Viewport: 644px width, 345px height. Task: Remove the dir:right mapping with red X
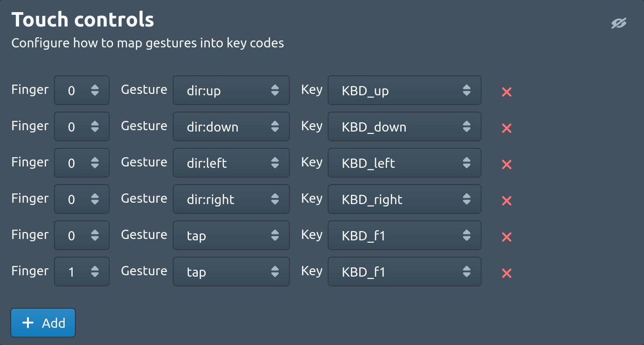(x=507, y=200)
